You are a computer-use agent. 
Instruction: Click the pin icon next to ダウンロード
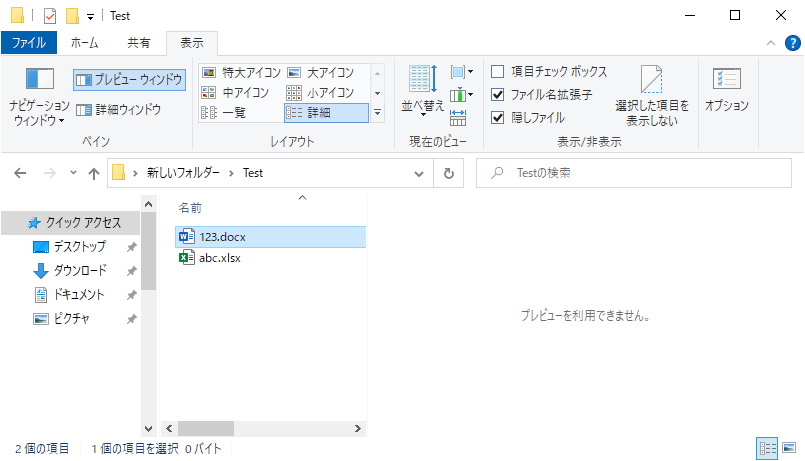tap(131, 271)
